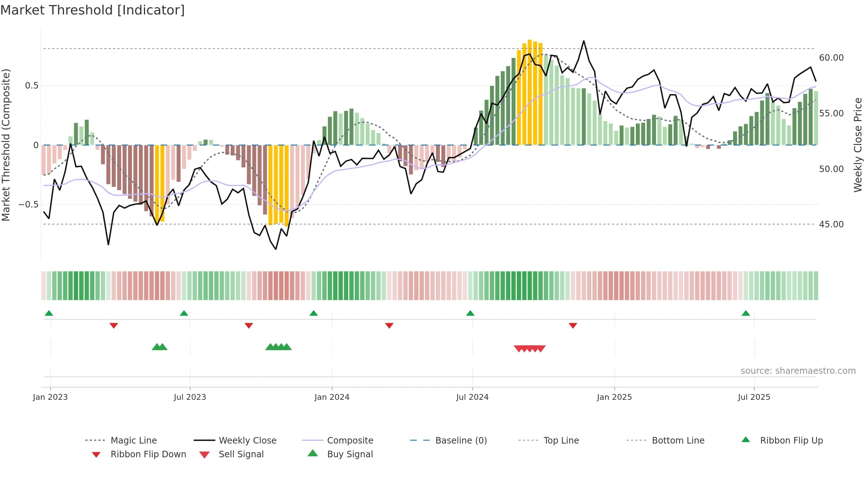Viewport: 868px width, 488px height.
Task: Click the ribbon flip down marker in late 2024
Action: point(573,326)
